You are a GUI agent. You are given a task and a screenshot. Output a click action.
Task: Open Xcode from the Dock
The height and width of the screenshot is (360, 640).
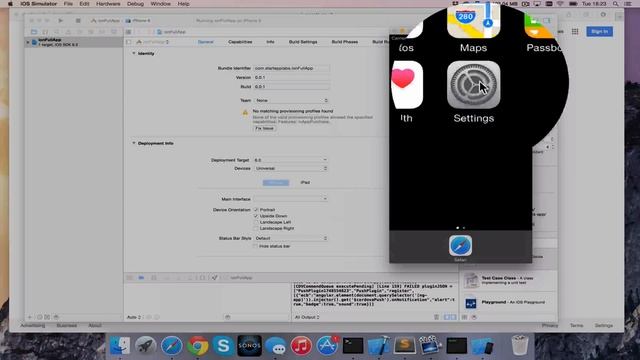[x=379, y=346]
